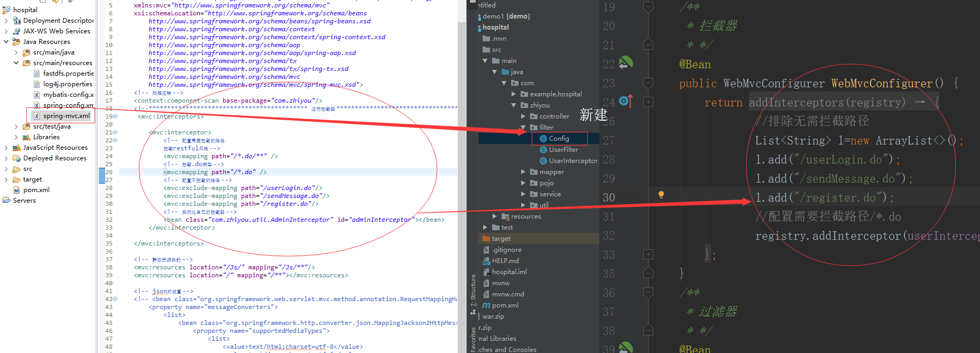Viewport: 980px width, 353px height.
Task: Click the pom.xml Maven icon in IntelliJ
Action: [x=486, y=305]
